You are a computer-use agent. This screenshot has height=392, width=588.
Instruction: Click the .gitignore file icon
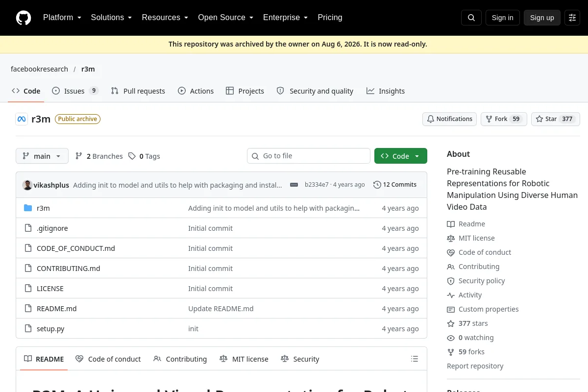(x=28, y=228)
